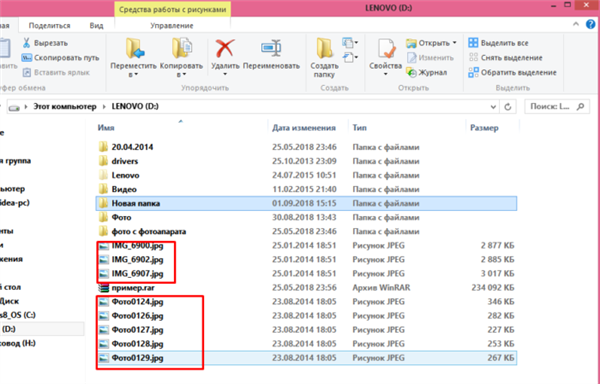Click Создать папку button
This screenshot has width=600, height=384.
coord(324,57)
